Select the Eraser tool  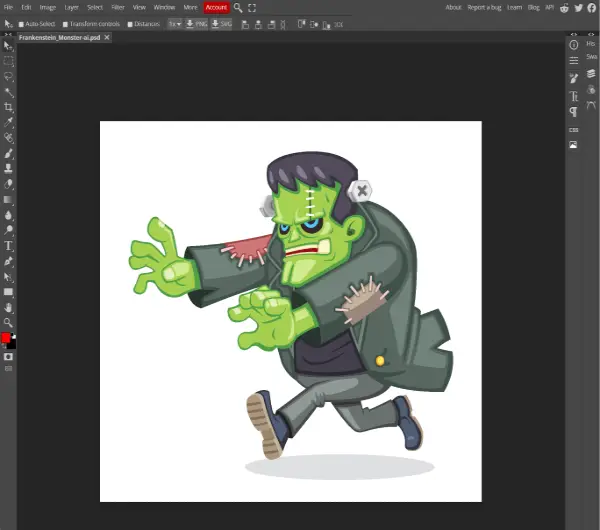point(8,184)
